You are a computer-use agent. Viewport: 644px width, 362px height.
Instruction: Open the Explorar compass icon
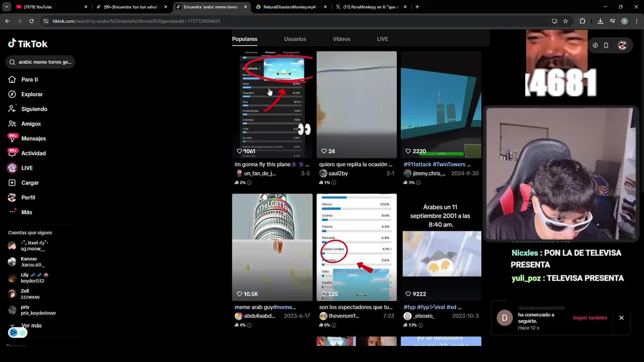click(12, 94)
